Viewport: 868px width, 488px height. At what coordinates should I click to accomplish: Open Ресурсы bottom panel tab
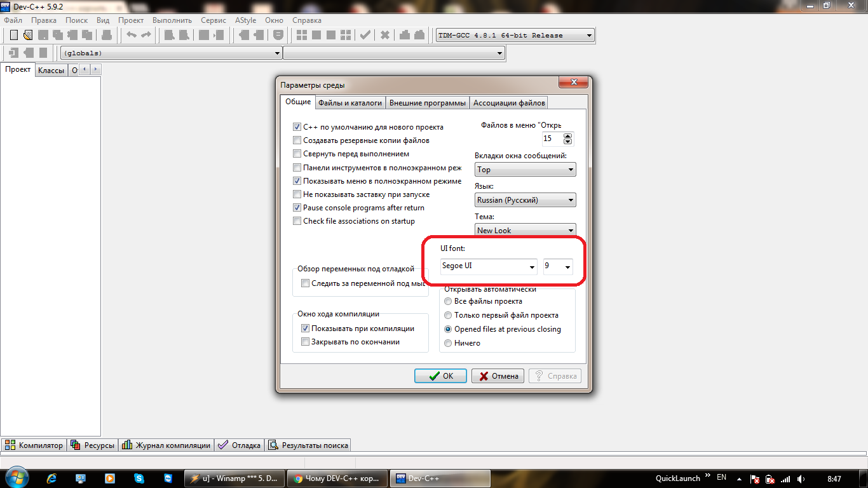coord(93,445)
